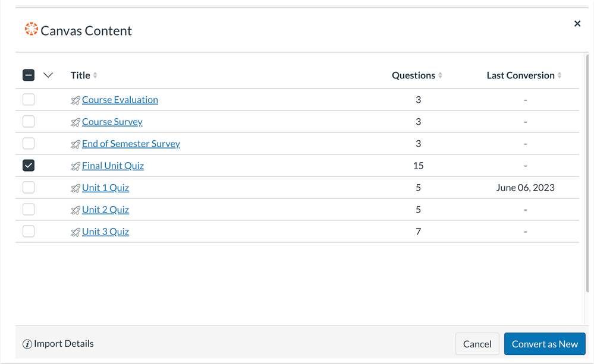
Task: Sort by Questions column arrows
Action: click(x=440, y=75)
